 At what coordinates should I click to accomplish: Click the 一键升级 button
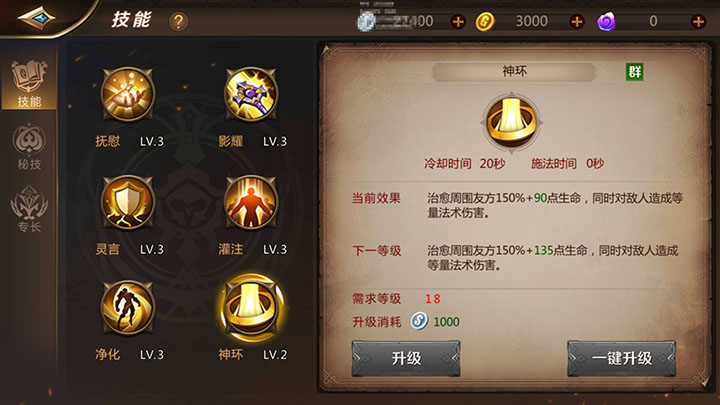(x=621, y=358)
